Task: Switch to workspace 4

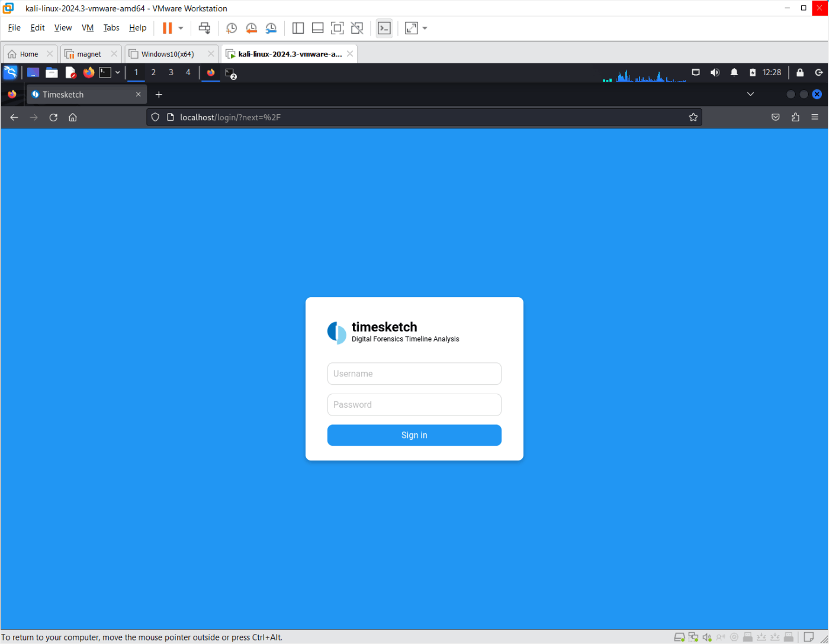Action: pyautogui.click(x=188, y=72)
